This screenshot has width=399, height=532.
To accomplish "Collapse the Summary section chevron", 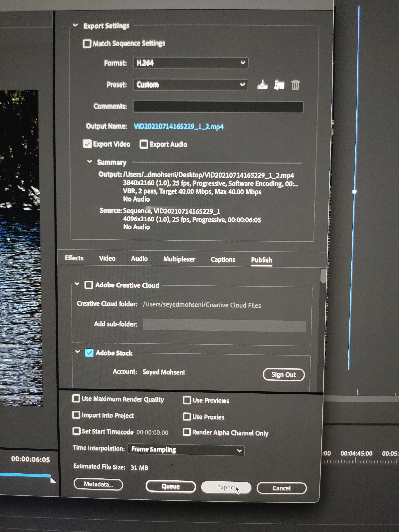I will click(90, 162).
